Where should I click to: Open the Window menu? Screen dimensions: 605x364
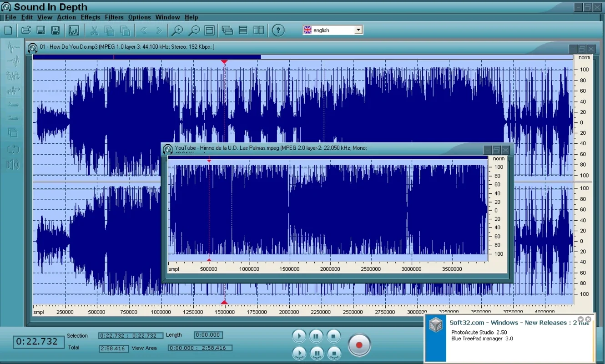point(167,17)
